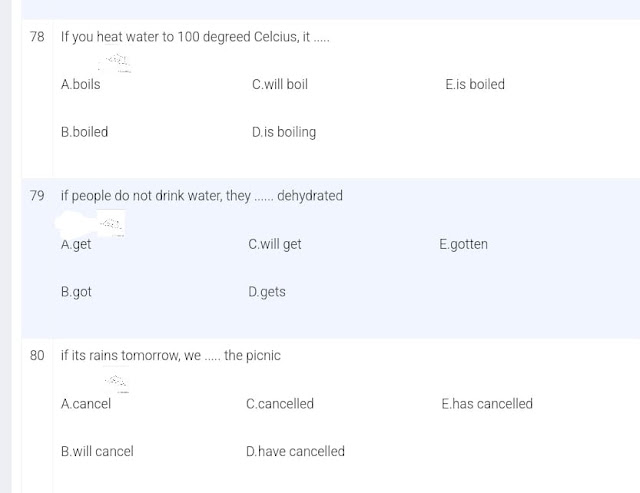Pick answer C.will boil

(x=280, y=84)
